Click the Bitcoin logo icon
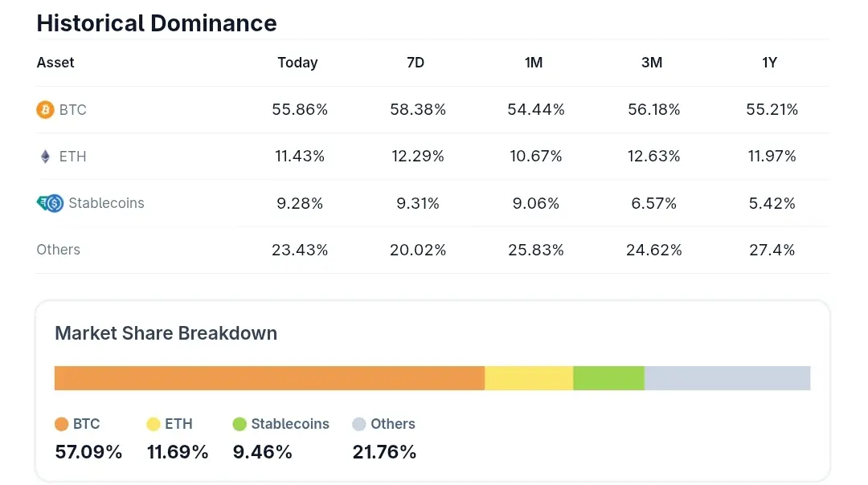Screen dimensions: 868x485 click(46, 110)
